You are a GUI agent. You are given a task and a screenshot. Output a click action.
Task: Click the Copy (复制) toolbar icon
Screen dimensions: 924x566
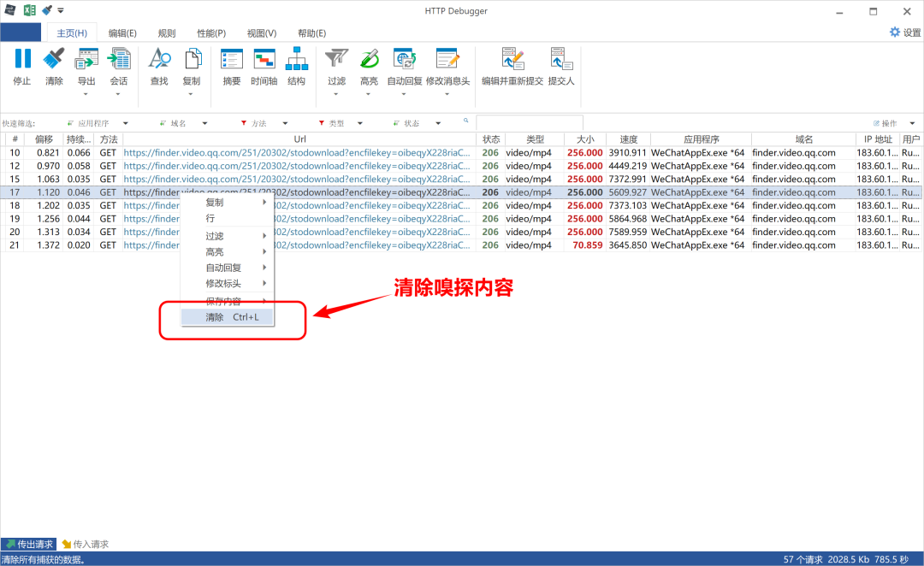click(192, 59)
